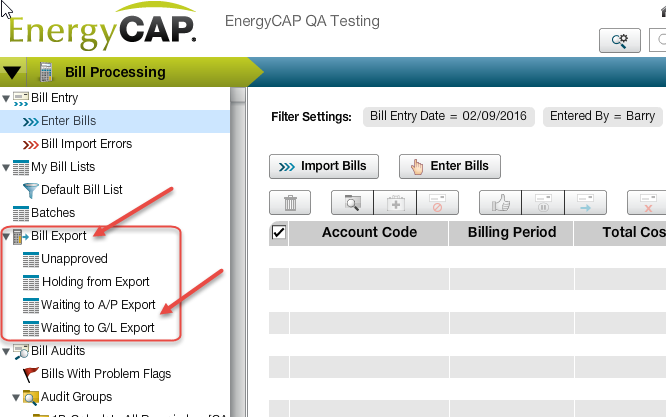This screenshot has height=417, width=666.
Task: Open the Holding from Export list
Action: (96, 282)
